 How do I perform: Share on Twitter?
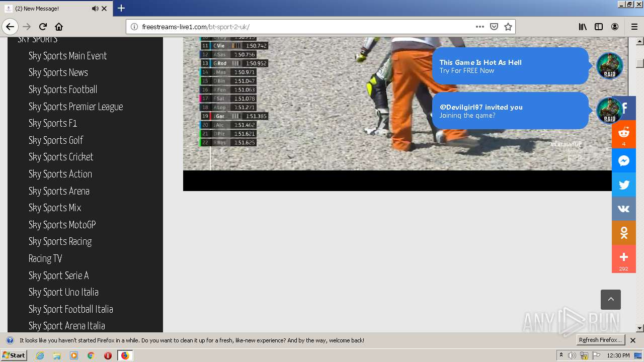click(x=624, y=185)
